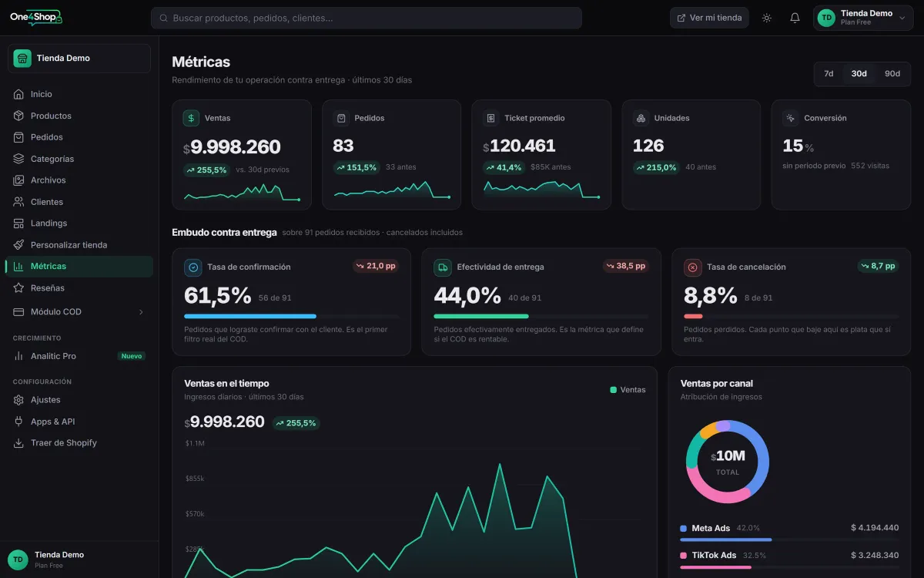The image size is (924, 578).
Task: Go to Métricas in sidebar
Action: coord(79,267)
